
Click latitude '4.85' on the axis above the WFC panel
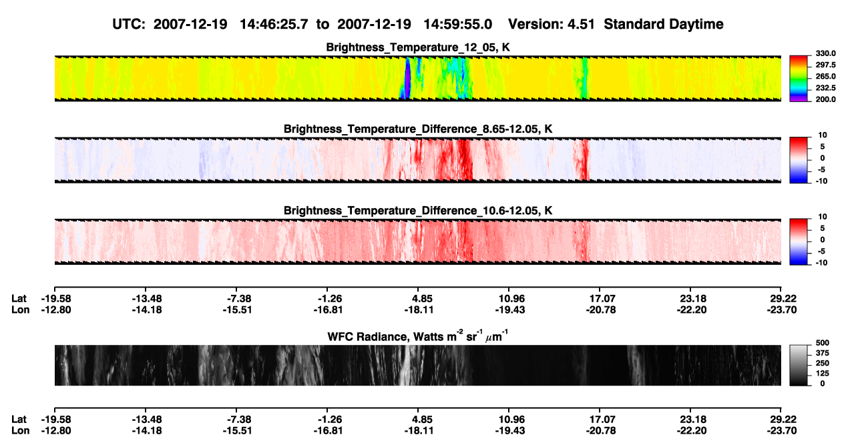[418, 299]
